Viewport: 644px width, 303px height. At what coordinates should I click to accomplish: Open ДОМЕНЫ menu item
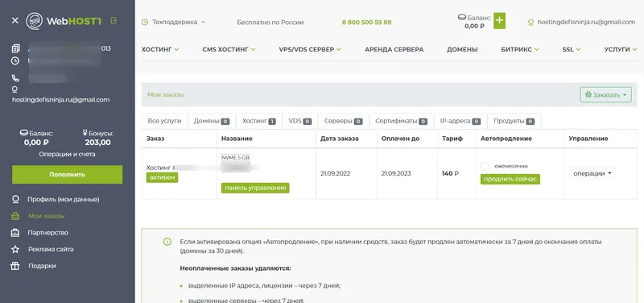(x=462, y=49)
